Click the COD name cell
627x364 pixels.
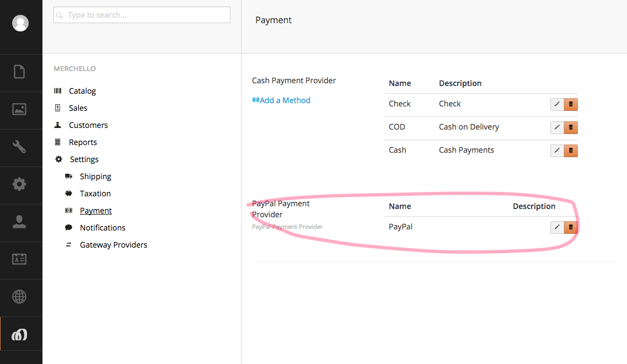397,127
